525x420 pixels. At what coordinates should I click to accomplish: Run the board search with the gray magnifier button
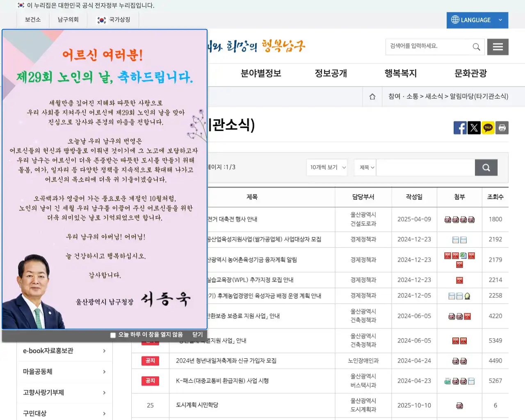pyautogui.click(x=486, y=167)
